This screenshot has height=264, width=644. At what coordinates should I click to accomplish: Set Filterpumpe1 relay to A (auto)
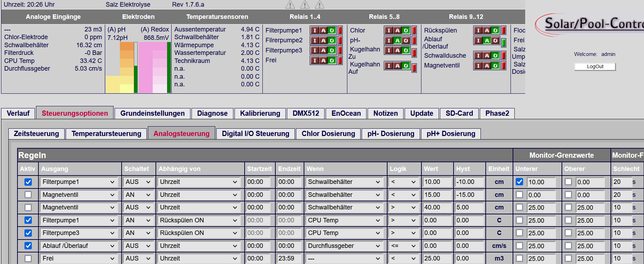coord(324,30)
